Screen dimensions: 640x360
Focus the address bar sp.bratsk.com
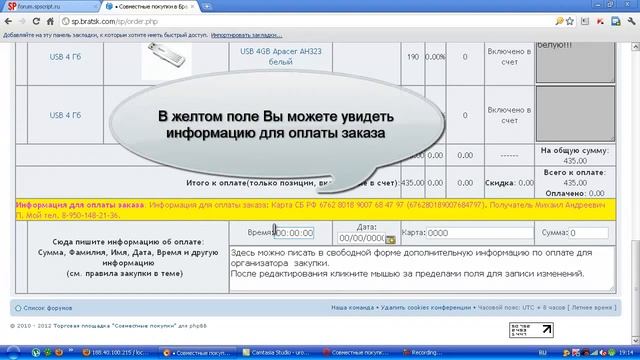click(x=306, y=21)
